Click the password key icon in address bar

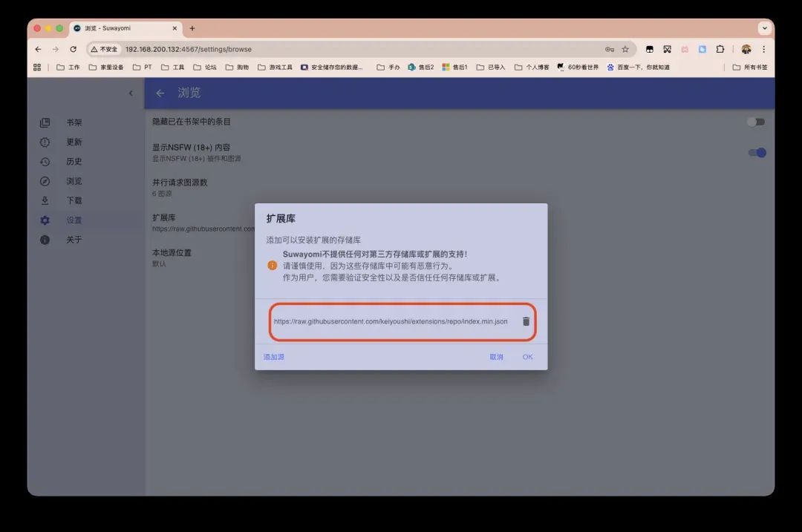coord(609,49)
